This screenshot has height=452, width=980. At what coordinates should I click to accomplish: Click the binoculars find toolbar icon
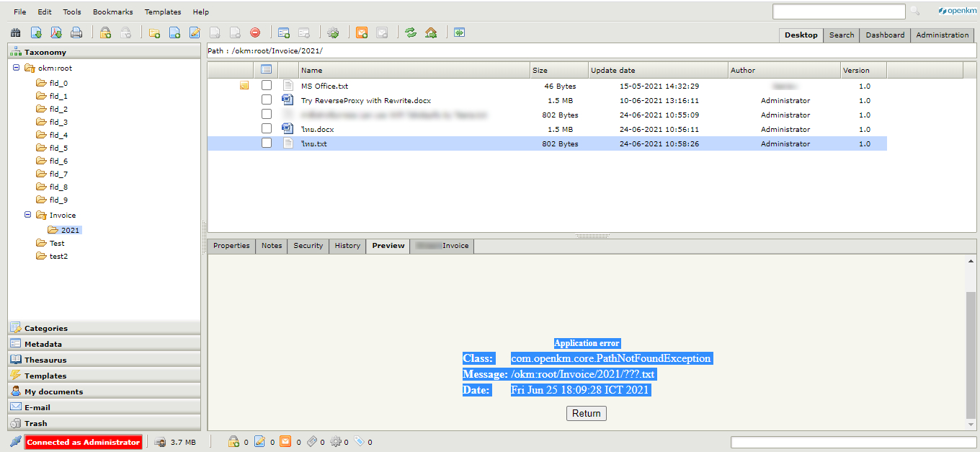pyautogui.click(x=16, y=32)
